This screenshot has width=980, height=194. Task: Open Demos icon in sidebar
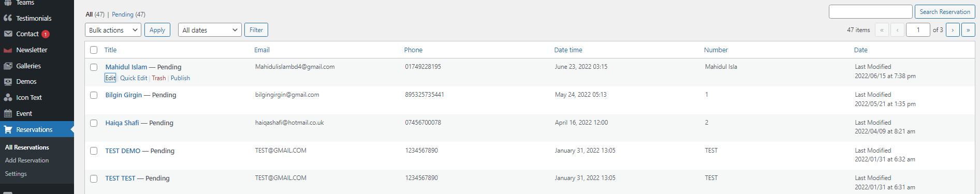[x=8, y=82]
